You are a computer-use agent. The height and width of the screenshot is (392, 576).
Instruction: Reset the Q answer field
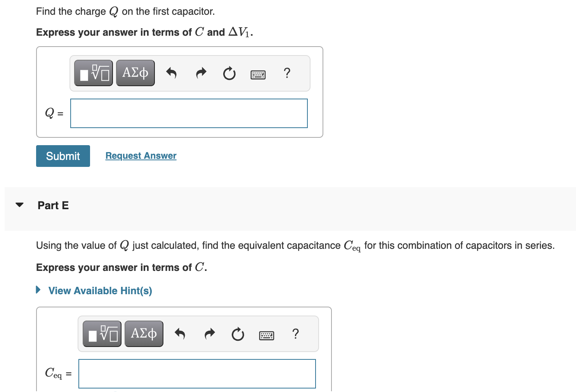[229, 73]
